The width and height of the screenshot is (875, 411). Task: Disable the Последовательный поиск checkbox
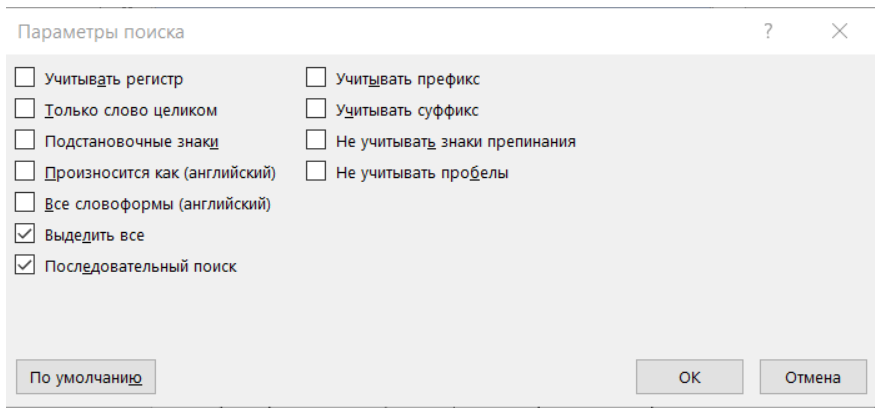click(x=26, y=266)
